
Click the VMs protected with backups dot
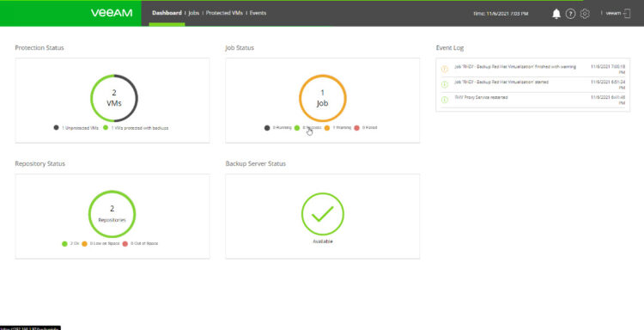[x=106, y=128]
